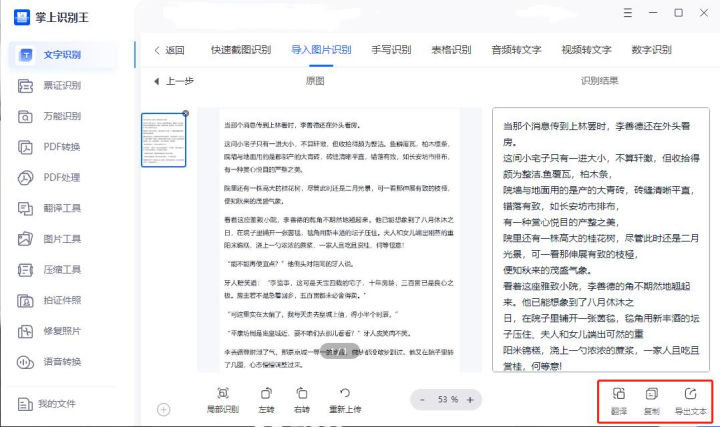
Task: Switch to 手写识别 tab
Action: (391, 50)
